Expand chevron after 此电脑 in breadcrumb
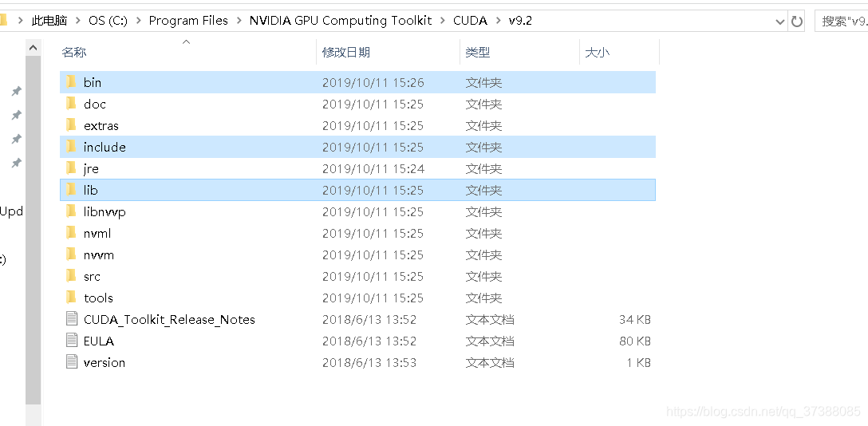This screenshot has width=868, height=426. pos(77,21)
